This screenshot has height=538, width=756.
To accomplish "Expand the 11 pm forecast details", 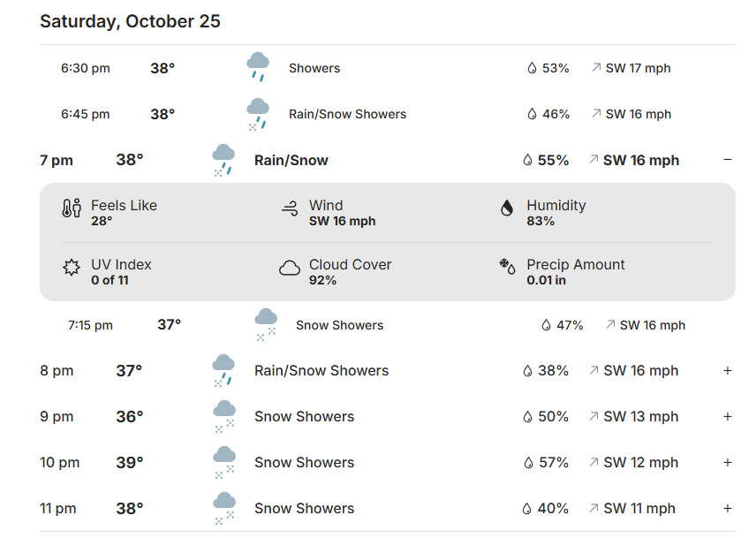I will [x=728, y=509].
